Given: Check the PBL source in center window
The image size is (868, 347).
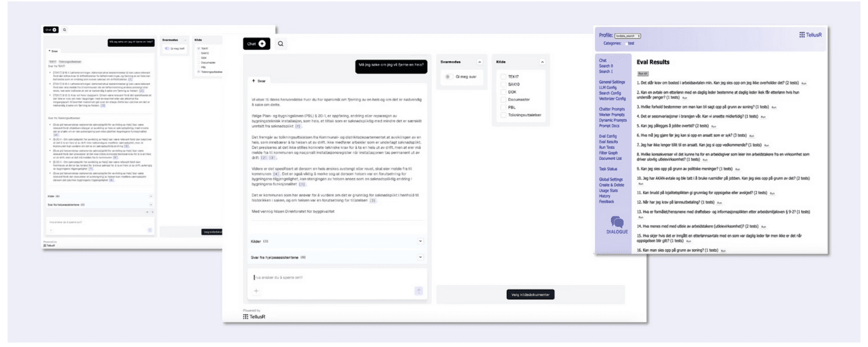Looking at the screenshot, I should 503,107.
